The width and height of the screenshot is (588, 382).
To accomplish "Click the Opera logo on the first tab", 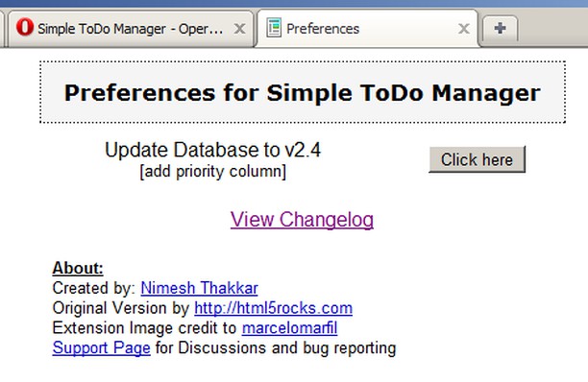I will 25,27.
